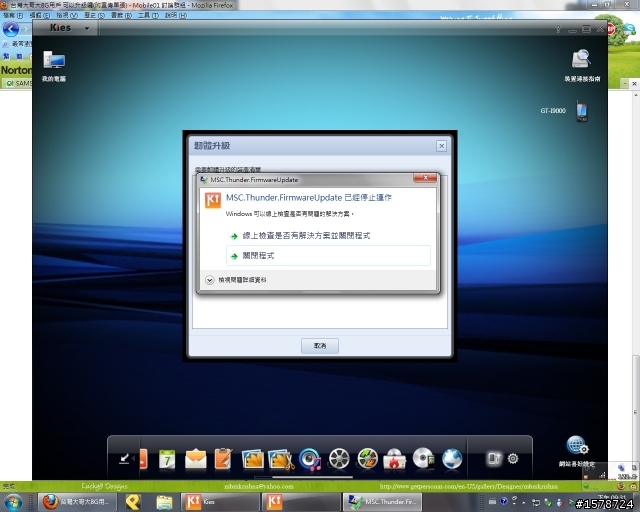The width and height of the screenshot is (640, 512).
Task: Open the video converter reel with arrows
Action: 367,459
